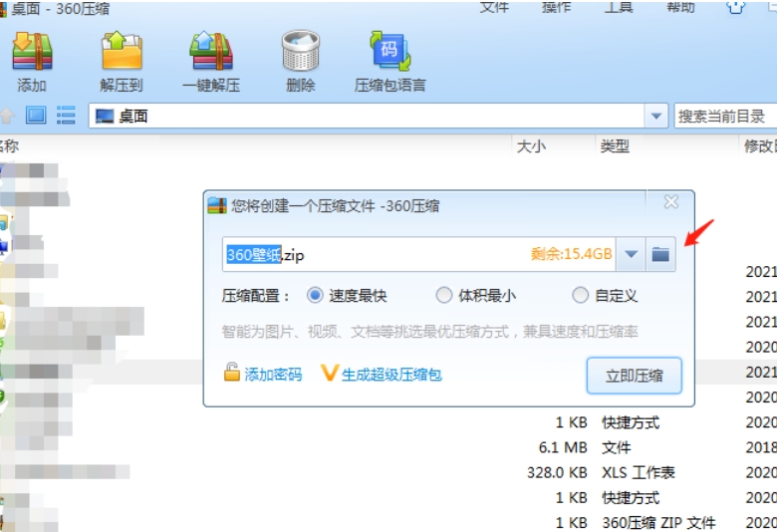Click the 搜索当前目录 search box
This screenshot has width=777, height=532.
click(x=725, y=117)
